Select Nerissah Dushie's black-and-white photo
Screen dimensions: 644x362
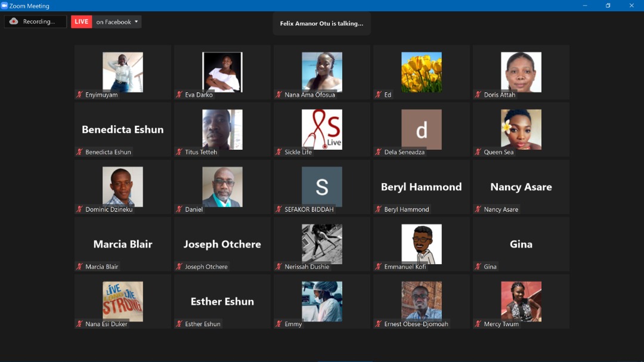322,244
